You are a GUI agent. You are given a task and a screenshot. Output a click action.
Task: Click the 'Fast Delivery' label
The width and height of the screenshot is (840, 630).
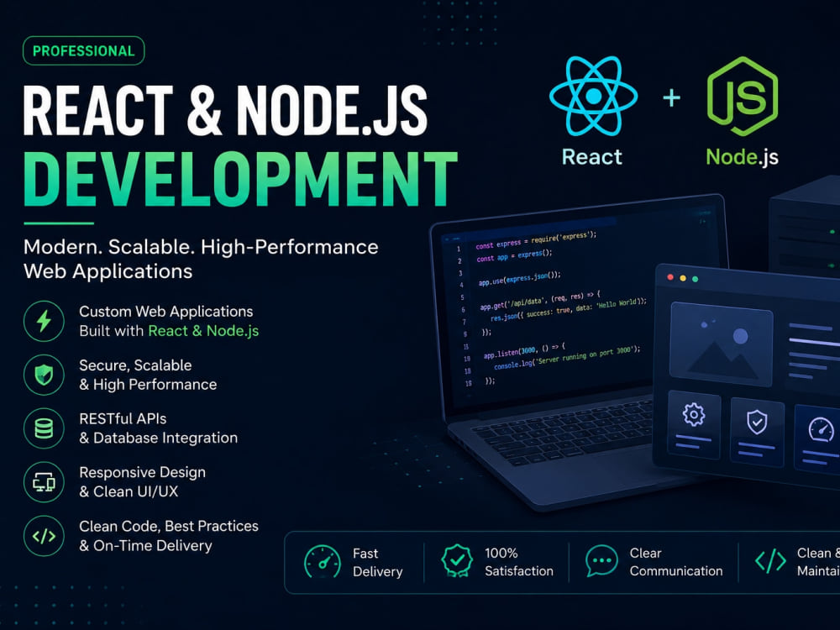tap(377, 562)
